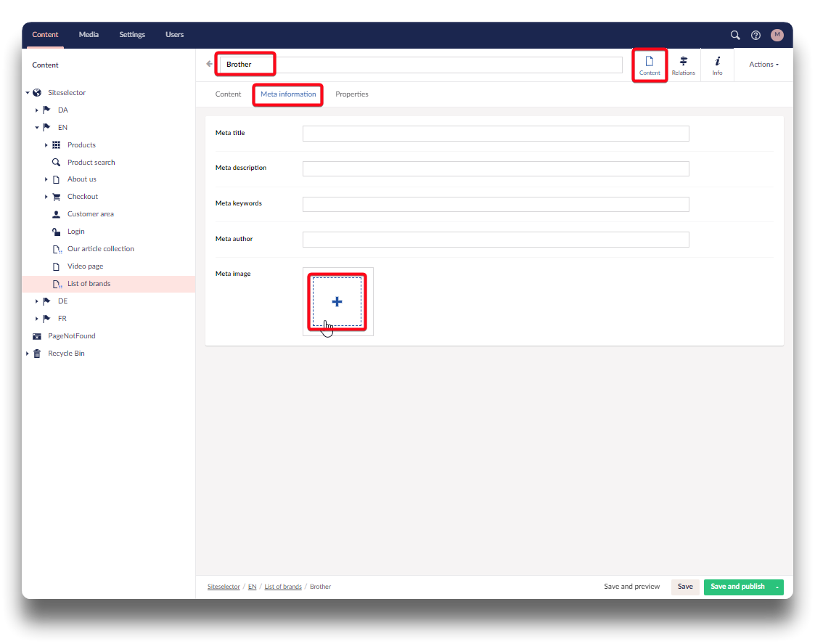This screenshot has height=644, width=815.
Task: Click the back arrow beside name field
Action: (210, 64)
